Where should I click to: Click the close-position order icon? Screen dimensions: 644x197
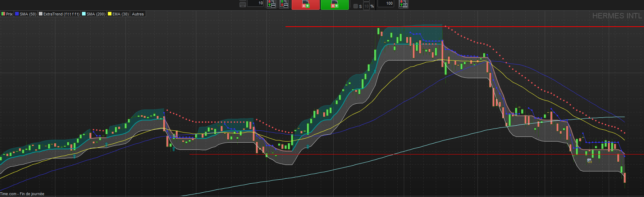403,4
